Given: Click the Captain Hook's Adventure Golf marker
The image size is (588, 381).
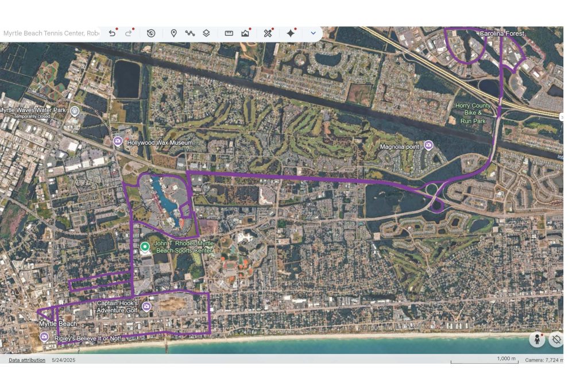Looking at the screenshot, I should pyautogui.click(x=146, y=307).
